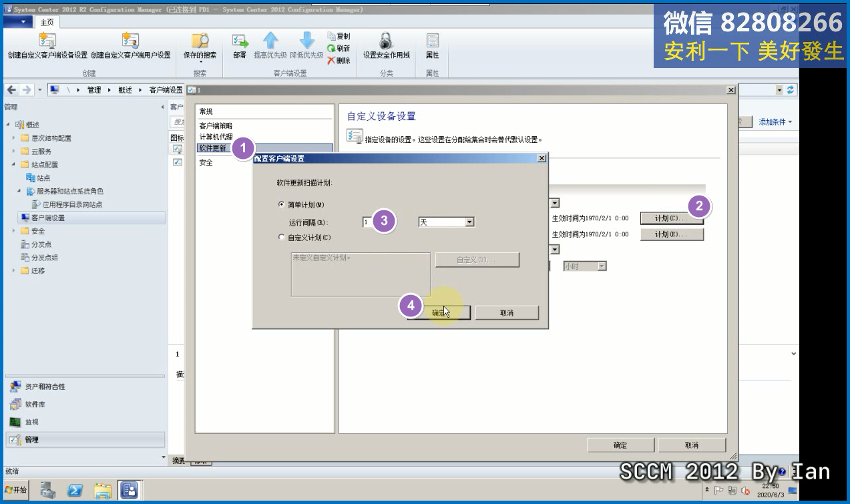This screenshot has width=850, height=504.
Task: Select Distribution Point Groups (分发点组) node
Action: (45, 258)
